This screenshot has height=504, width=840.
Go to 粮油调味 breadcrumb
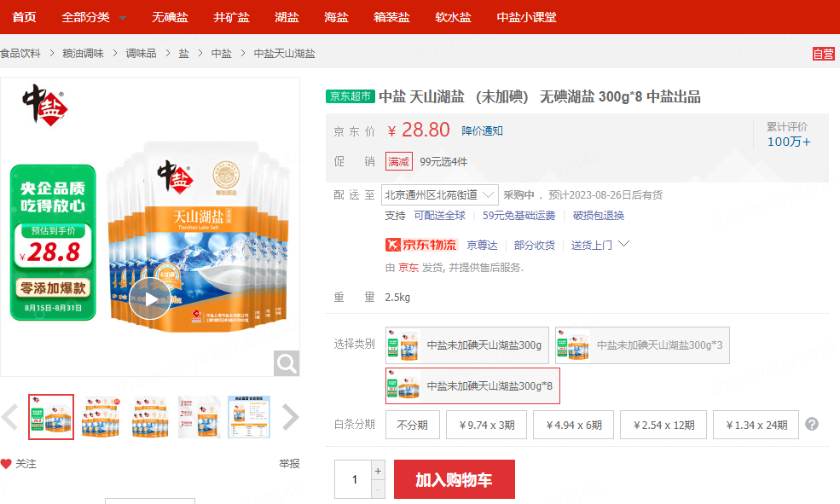pos(83,54)
